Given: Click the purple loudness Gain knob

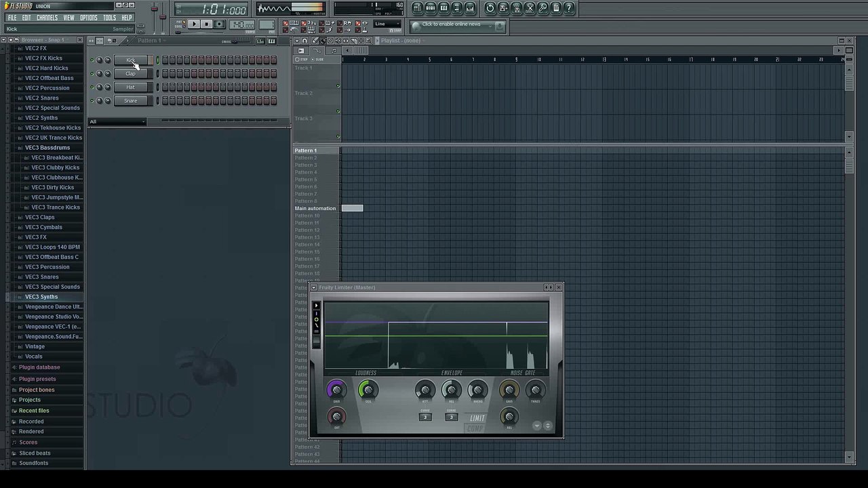Looking at the screenshot, I should click(x=336, y=390).
